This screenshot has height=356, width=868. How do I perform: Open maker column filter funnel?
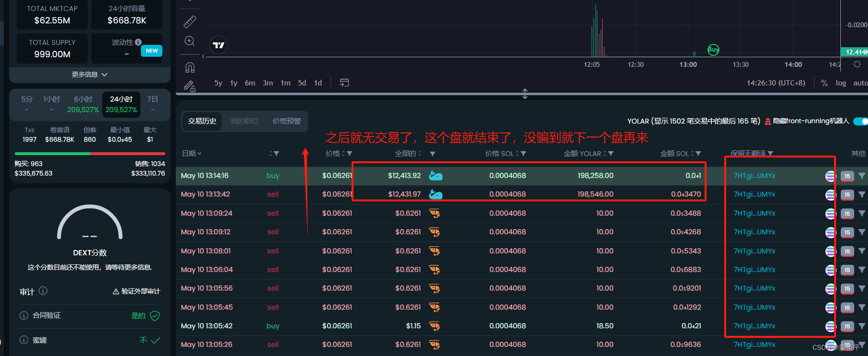pyautogui.click(x=770, y=154)
